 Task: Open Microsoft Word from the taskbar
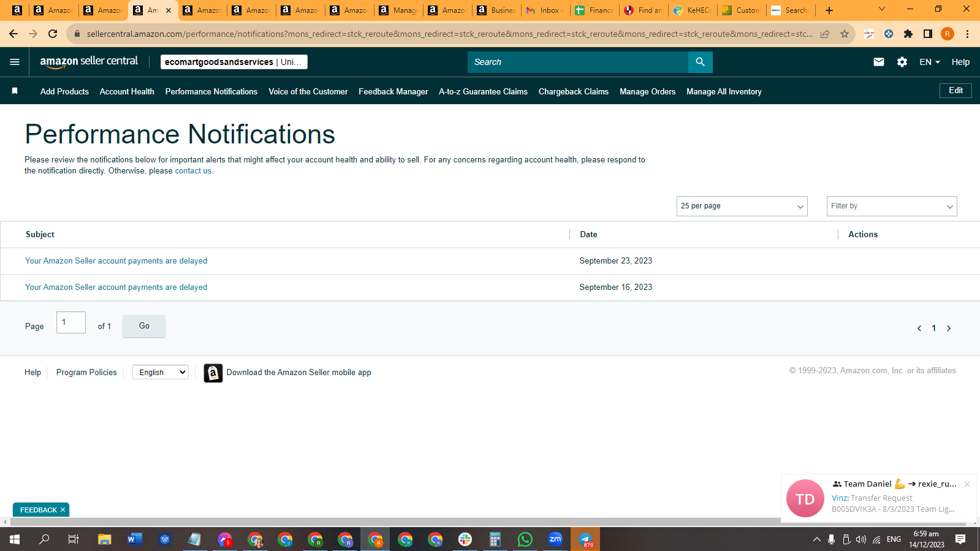coord(135,539)
